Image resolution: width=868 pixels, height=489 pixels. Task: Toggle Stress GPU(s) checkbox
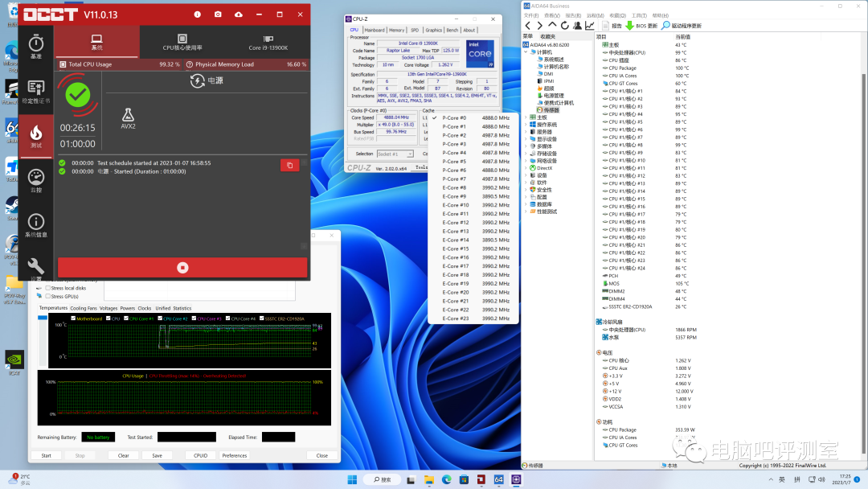pyautogui.click(x=48, y=296)
